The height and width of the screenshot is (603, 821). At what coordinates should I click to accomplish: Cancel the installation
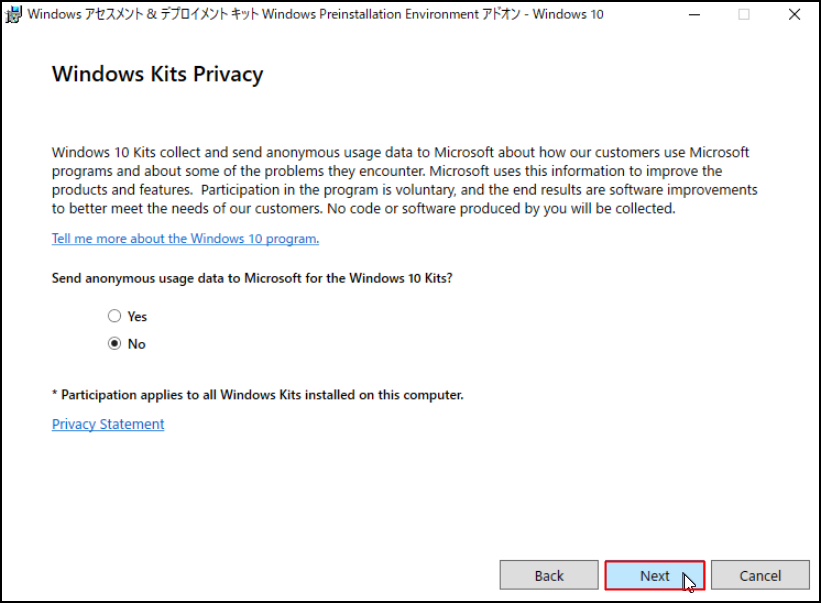click(760, 576)
